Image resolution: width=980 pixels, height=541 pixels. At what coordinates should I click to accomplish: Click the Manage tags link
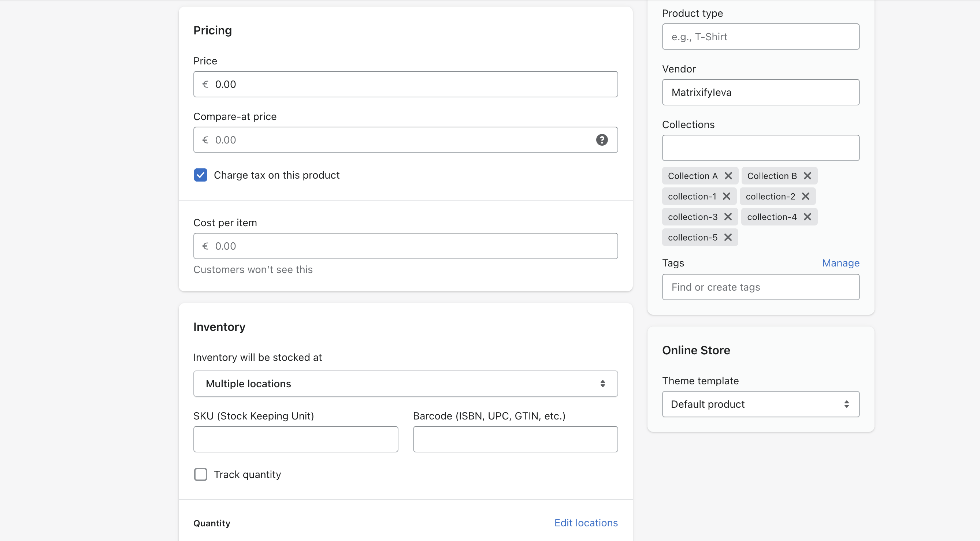click(840, 263)
